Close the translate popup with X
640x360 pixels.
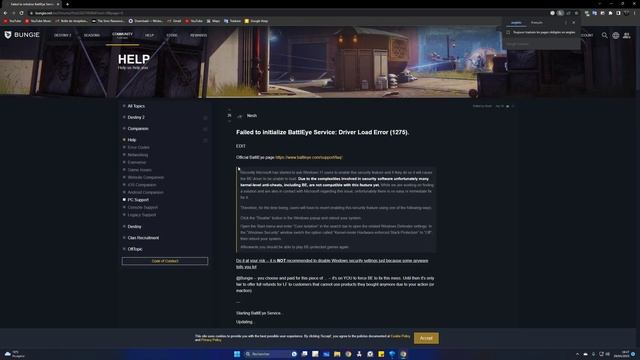pyautogui.click(x=573, y=22)
